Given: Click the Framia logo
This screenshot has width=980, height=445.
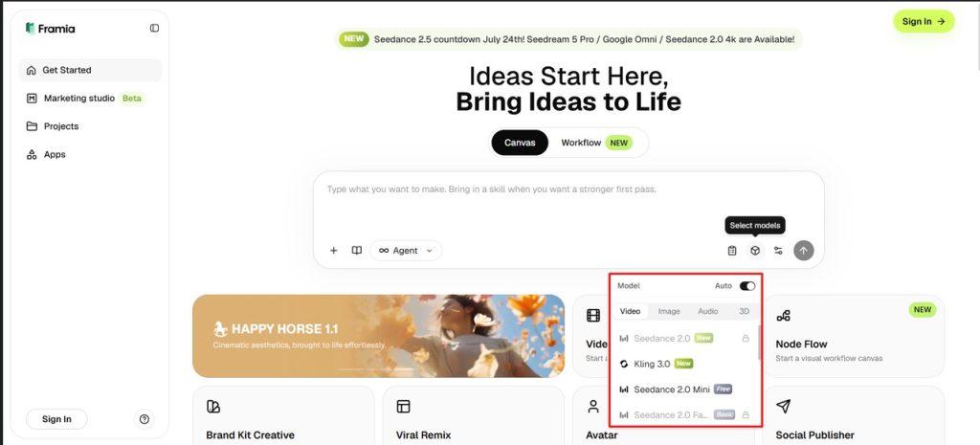Looking at the screenshot, I should (50, 28).
